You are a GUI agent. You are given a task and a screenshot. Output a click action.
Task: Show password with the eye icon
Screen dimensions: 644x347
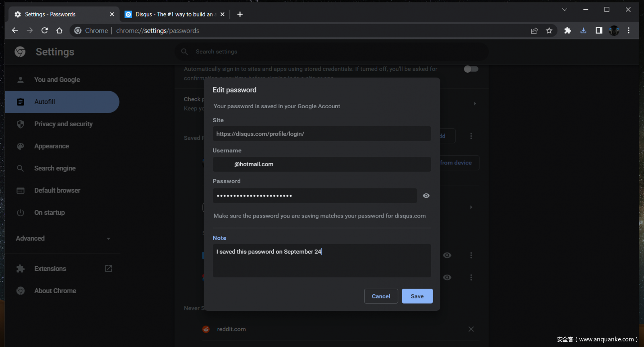pyautogui.click(x=426, y=196)
